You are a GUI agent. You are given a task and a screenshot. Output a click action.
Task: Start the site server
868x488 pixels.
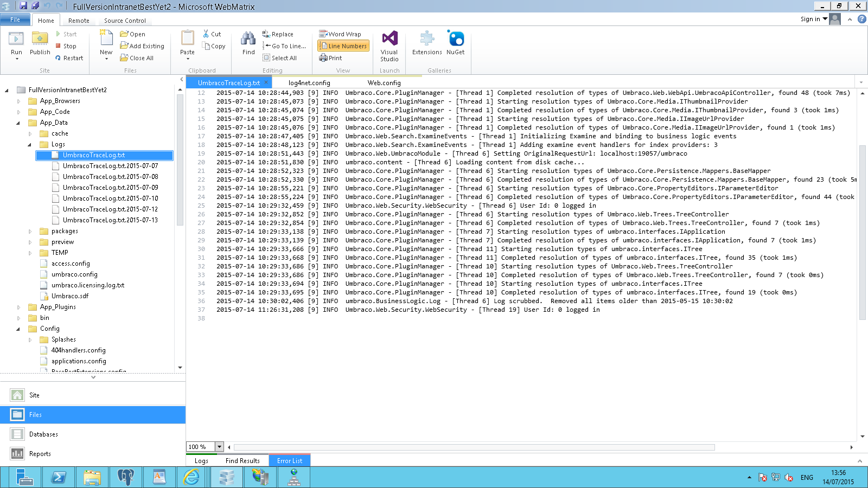[x=66, y=34]
